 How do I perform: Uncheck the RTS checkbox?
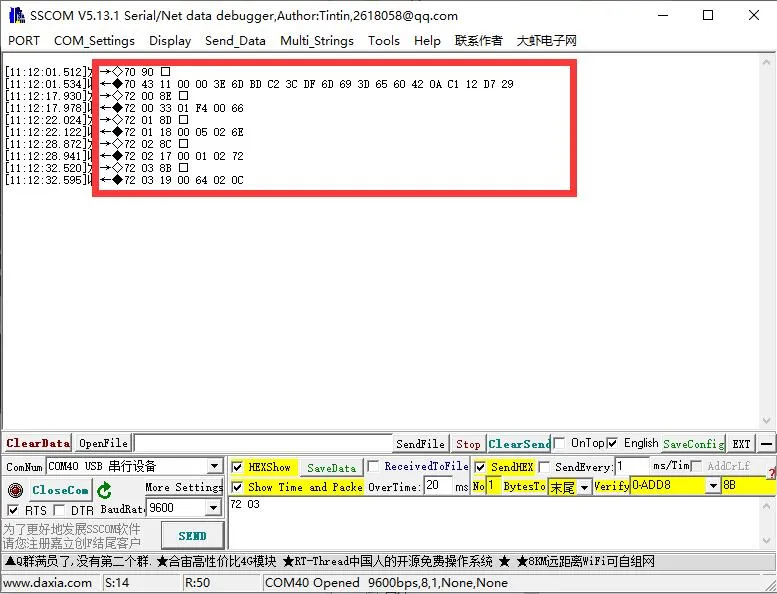coord(13,510)
